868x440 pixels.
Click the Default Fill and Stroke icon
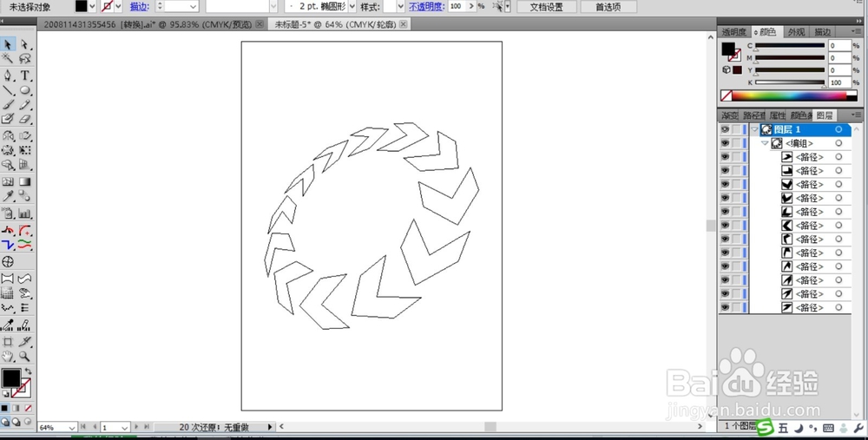(x=5, y=393)
